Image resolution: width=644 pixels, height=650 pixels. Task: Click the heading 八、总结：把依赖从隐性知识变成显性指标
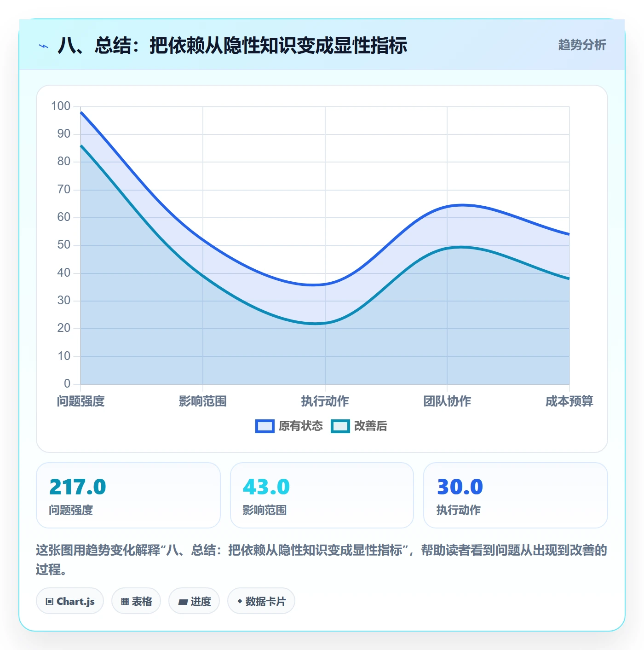[232, 46]
